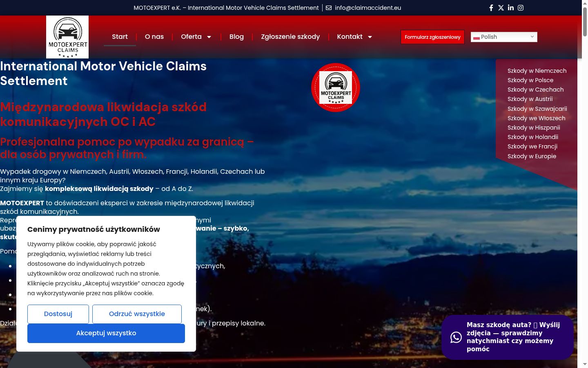Open the Szkody we Francji link
This screenshot has height=368, width=588.
(532, 146)
